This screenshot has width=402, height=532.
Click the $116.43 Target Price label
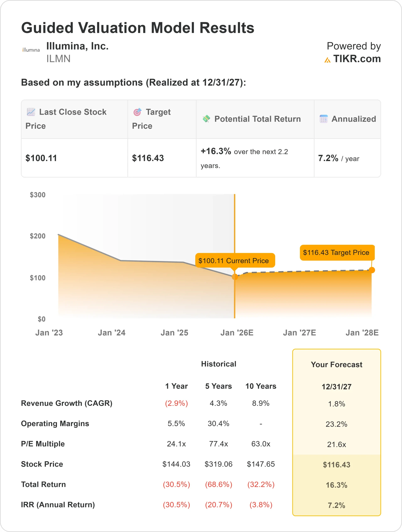(337, 252)
